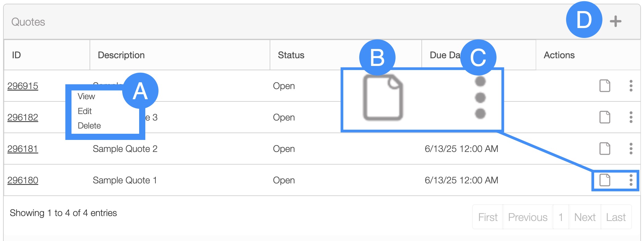Screen dimensions: 644x241
Task: Open document icon for quote 296915
Action: click(605, 86)
